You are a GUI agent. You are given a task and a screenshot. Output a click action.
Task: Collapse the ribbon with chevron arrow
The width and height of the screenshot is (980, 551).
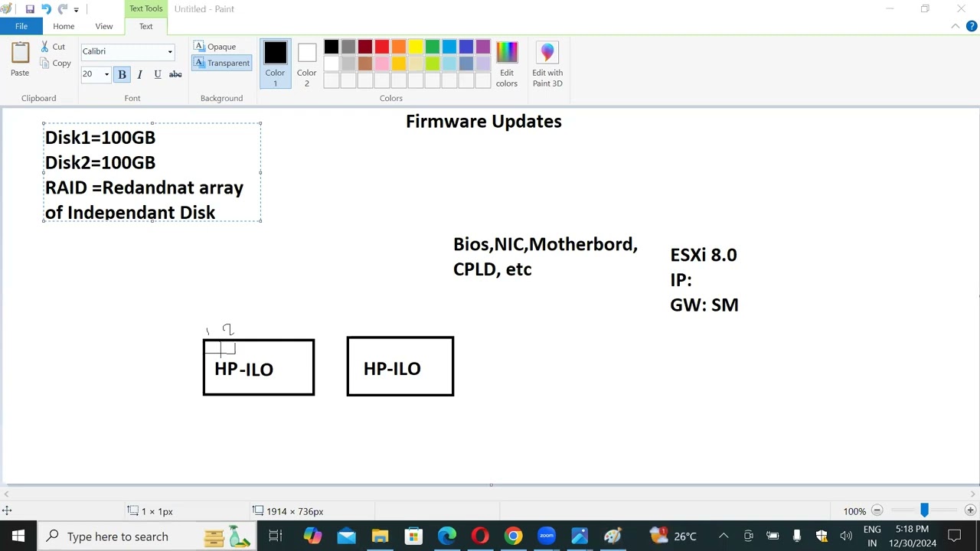[x=955, y=26]
